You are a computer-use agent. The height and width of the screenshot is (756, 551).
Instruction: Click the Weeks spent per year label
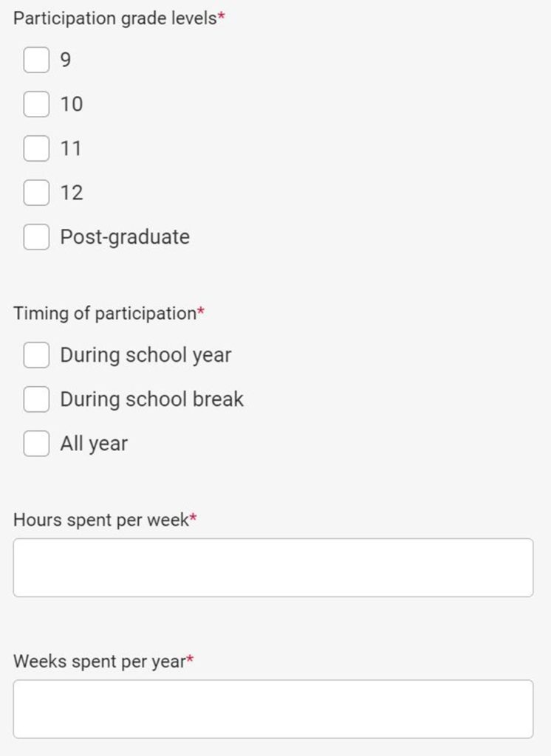tap(99, 661)
